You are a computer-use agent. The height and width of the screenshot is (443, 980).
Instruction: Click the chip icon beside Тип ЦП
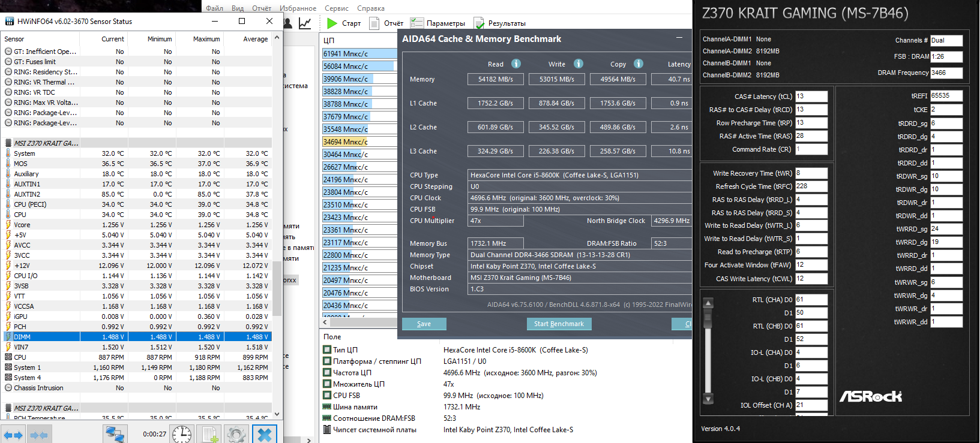click(x=327, y=349)
